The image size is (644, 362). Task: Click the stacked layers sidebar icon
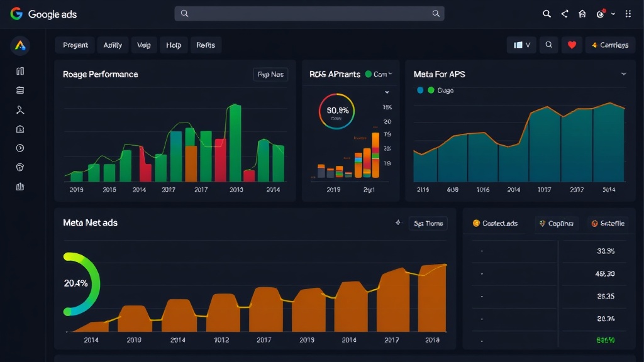coord(19,90)
